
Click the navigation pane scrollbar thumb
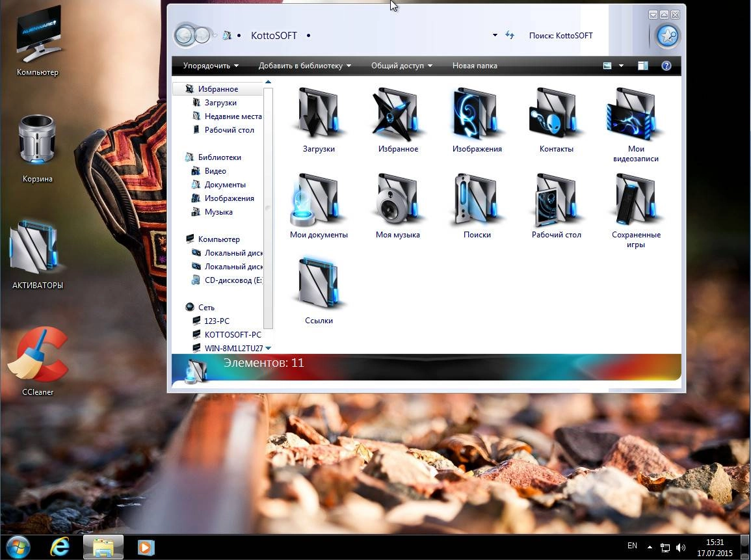pos(268,208)
